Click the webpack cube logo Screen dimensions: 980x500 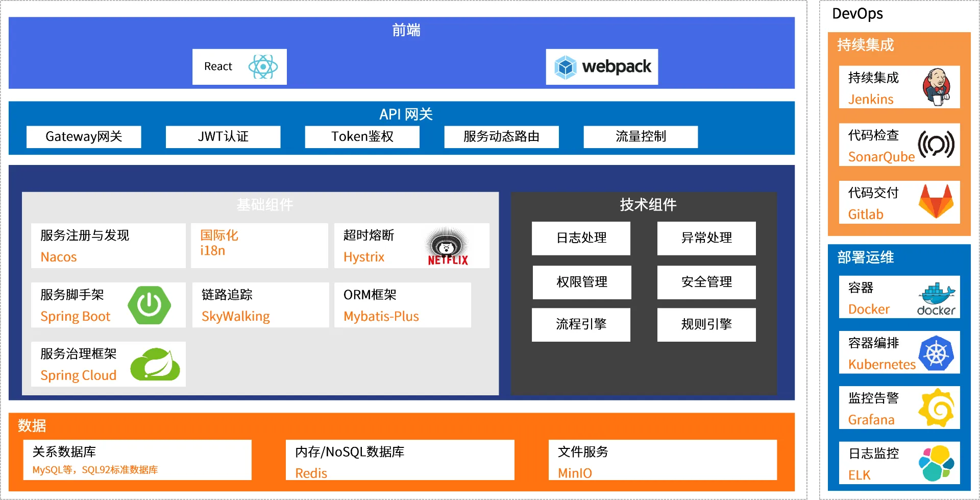pos(566,67)
